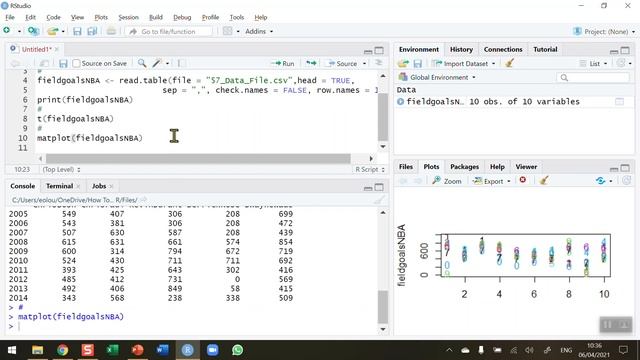The image size is (640, 360).
Task: Click the Plots pane publish icon
Action: coord(600,180)
